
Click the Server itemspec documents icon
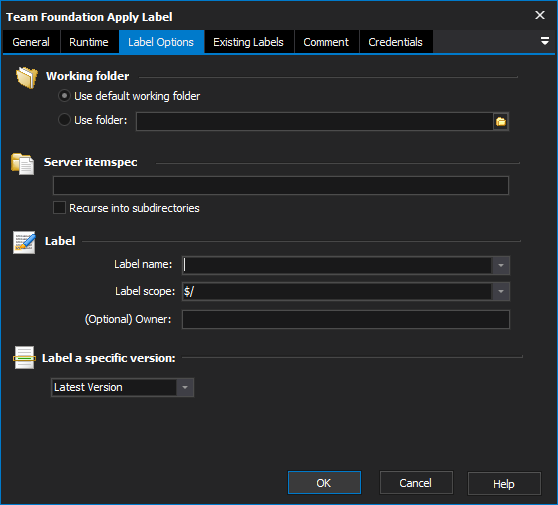click(x=23, y=164)
